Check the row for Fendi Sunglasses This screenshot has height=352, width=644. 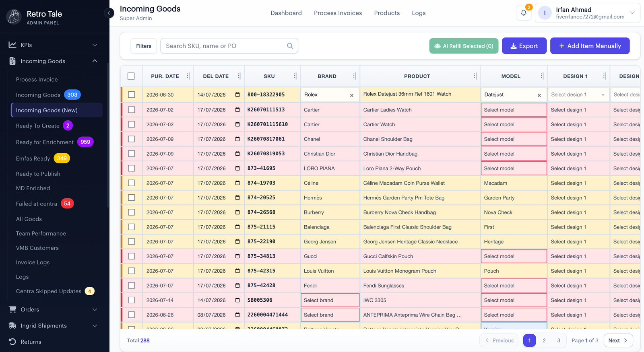131,285
